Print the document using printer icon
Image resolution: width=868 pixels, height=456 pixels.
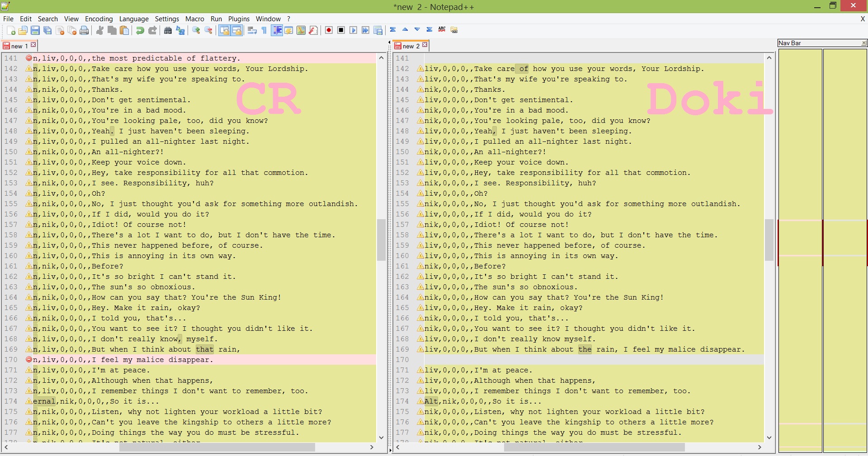(x=84, y=30)
